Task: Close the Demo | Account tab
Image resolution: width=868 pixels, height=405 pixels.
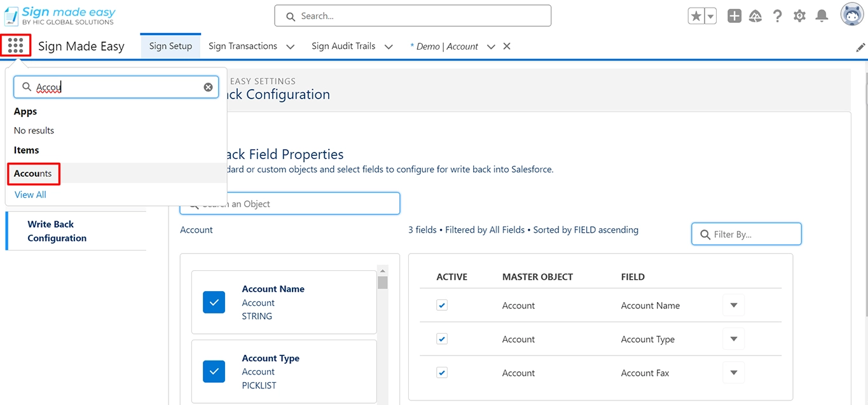Action: (507, 46)
